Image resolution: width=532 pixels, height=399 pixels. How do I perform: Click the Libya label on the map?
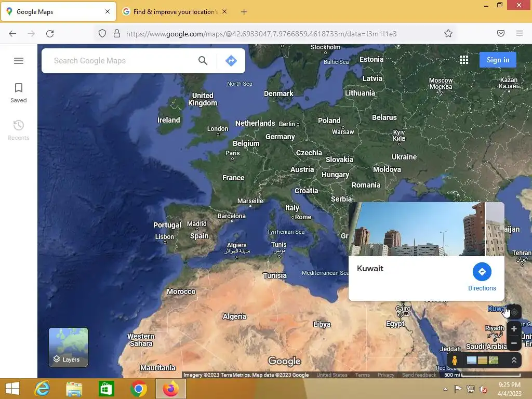point(322,324)
